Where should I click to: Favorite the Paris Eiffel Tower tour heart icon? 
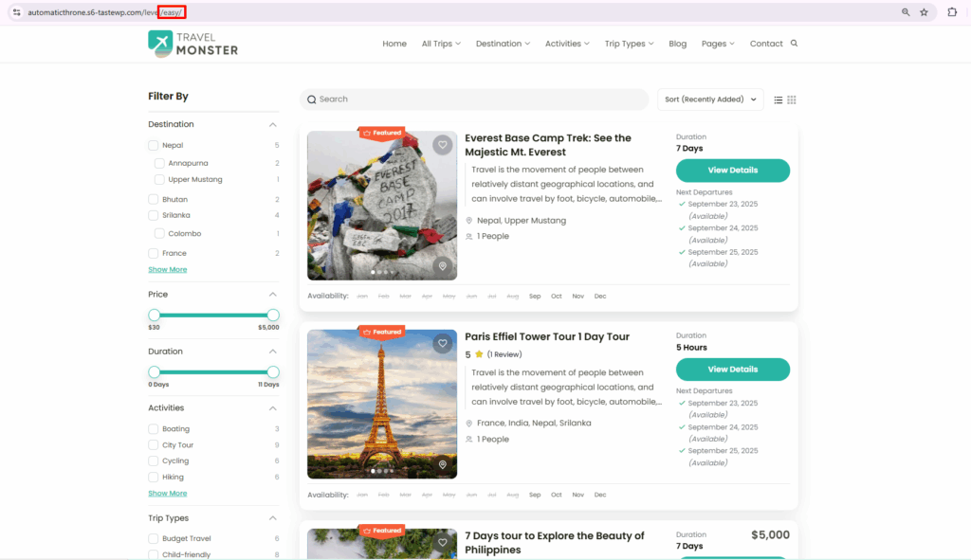click(x=442, y=343)
